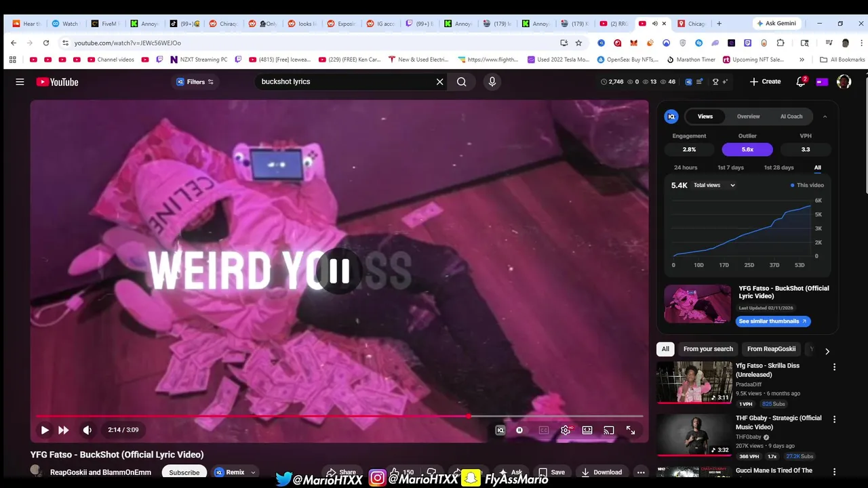
Task: Subscribe to the ReapGoskii channel
Action: (184, 472)
